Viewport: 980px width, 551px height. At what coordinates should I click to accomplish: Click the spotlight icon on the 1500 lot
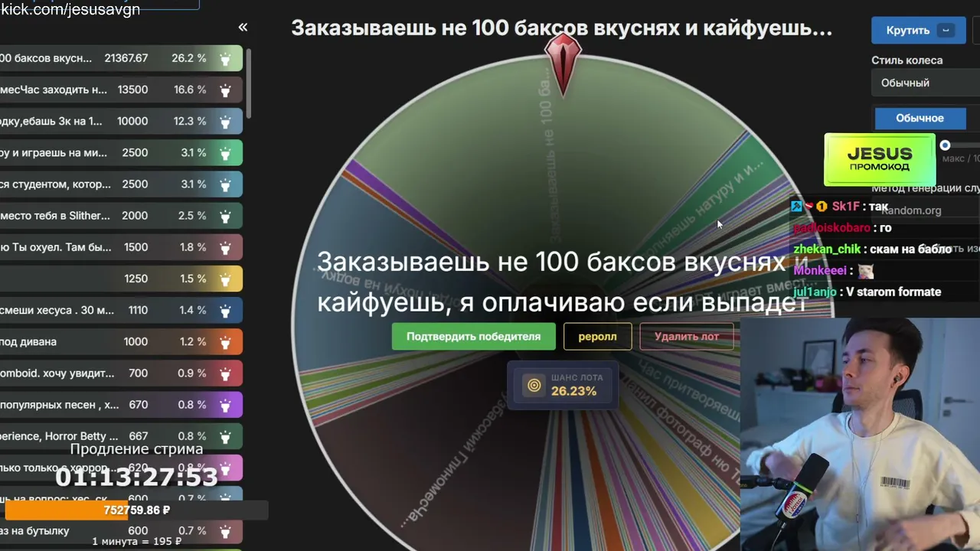pos(225,247)
